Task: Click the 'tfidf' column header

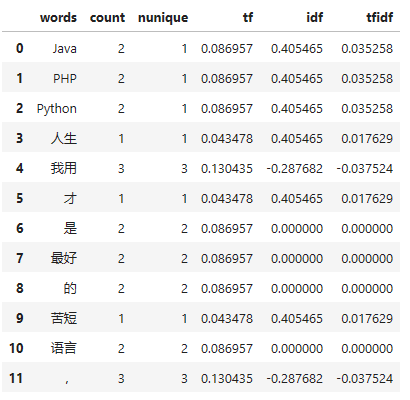Action: coord(380,17)
